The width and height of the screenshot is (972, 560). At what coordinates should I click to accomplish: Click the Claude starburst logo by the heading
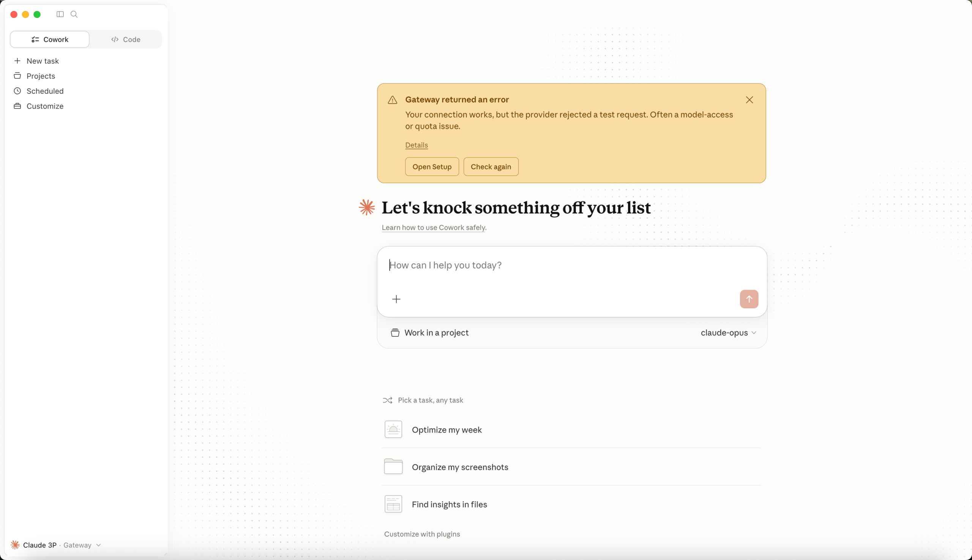point(366,207)
